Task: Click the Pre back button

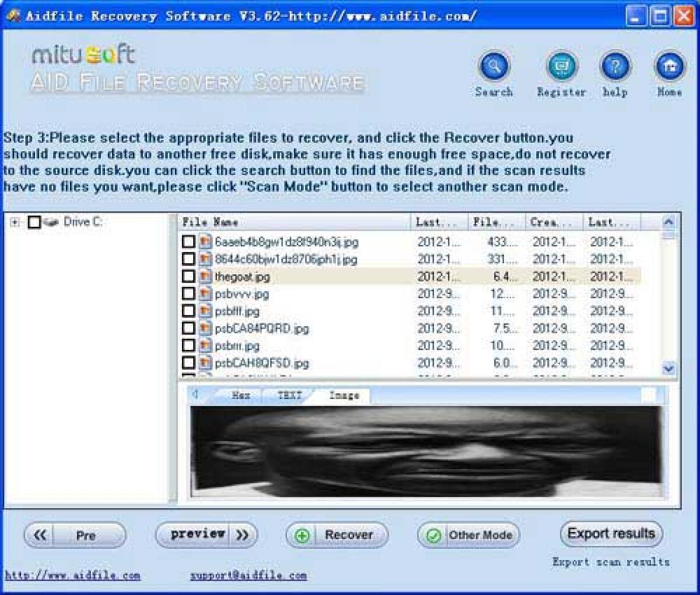Action: 75,535
